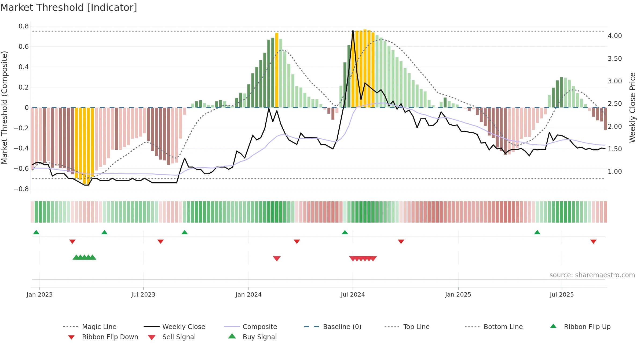Click the Ribbon Flip Up marker in late April 2023

pyautogui.click(x=104, y=232)
